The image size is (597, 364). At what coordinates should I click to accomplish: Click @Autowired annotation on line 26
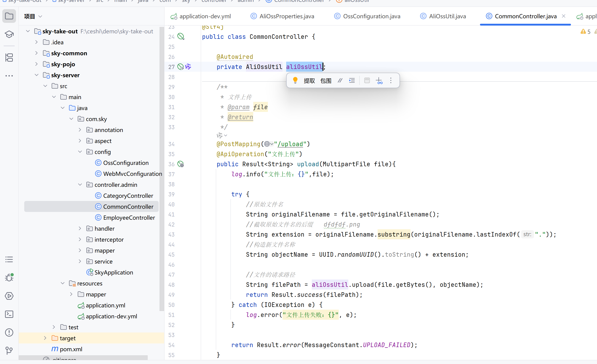pyautogui.click(x=235, y=57)
